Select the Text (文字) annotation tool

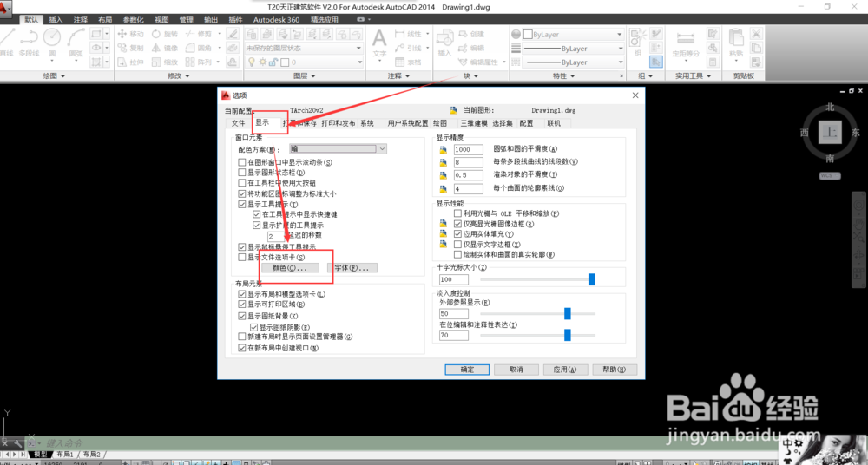pos(379,43)
